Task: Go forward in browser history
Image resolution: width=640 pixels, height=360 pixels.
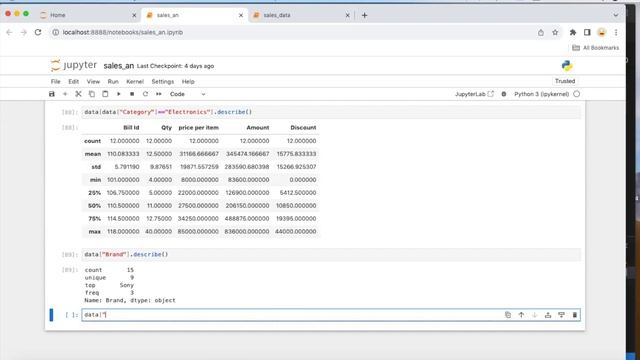Action: coord(24,32)
